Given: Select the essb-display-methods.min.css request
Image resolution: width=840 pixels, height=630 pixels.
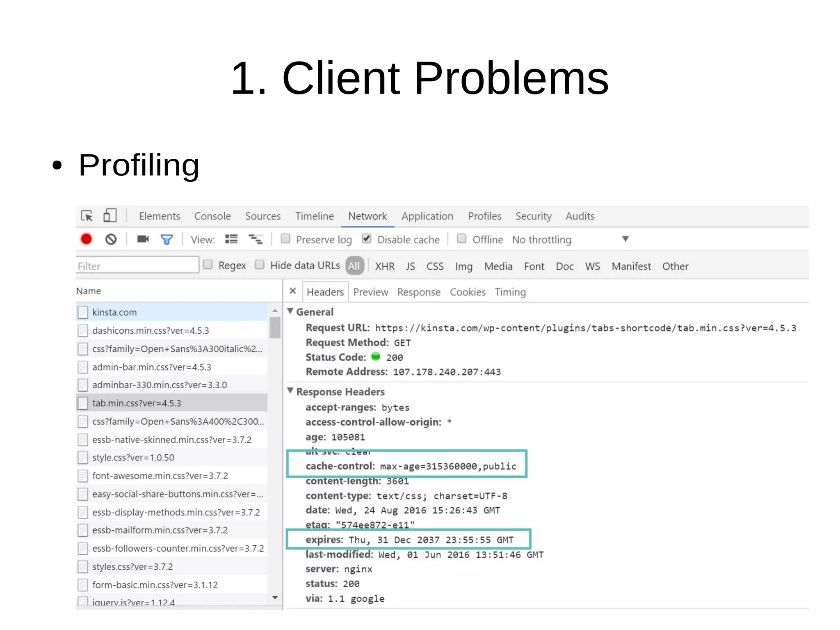Looking at the screenshot, I should [172, 512].
